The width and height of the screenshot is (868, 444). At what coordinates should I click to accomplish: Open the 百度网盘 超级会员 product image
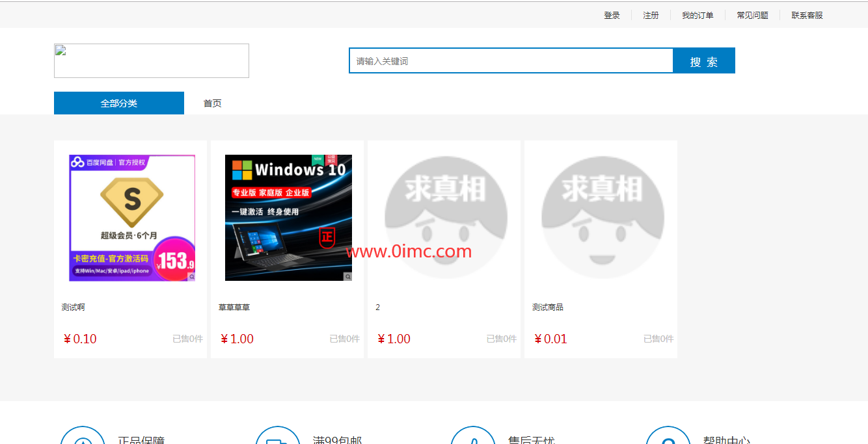[x=132, y=218]
